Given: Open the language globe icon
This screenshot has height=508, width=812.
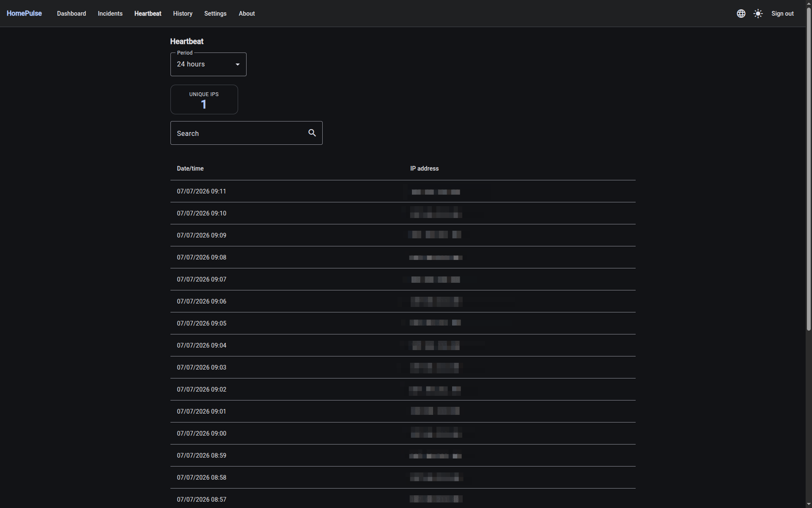Looking at the screenshot, I should 741,14.
